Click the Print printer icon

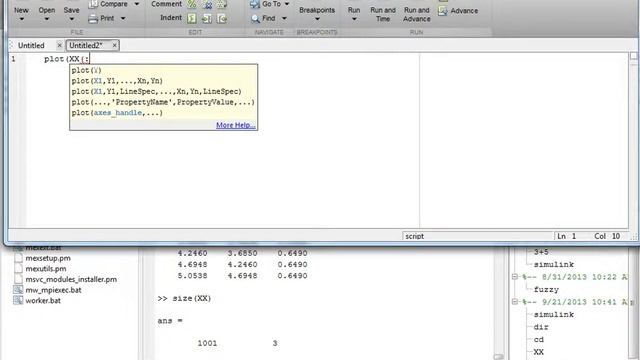[93, 18]
